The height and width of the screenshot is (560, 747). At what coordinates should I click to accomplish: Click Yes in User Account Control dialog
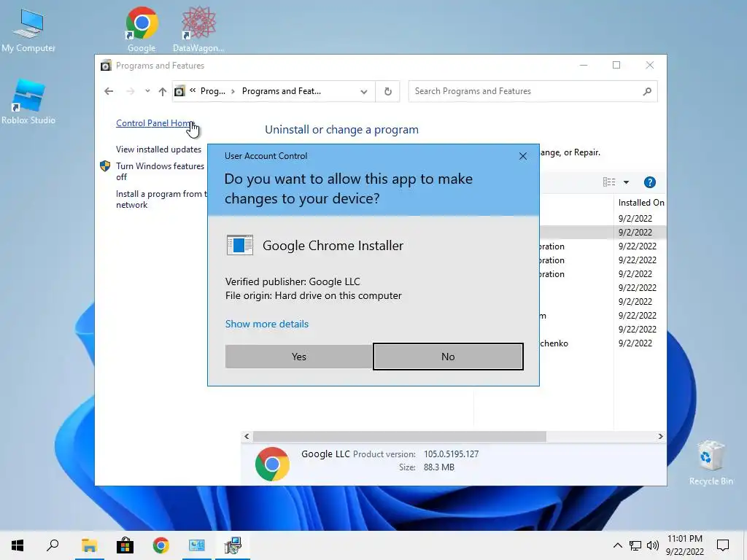[298, 357]
